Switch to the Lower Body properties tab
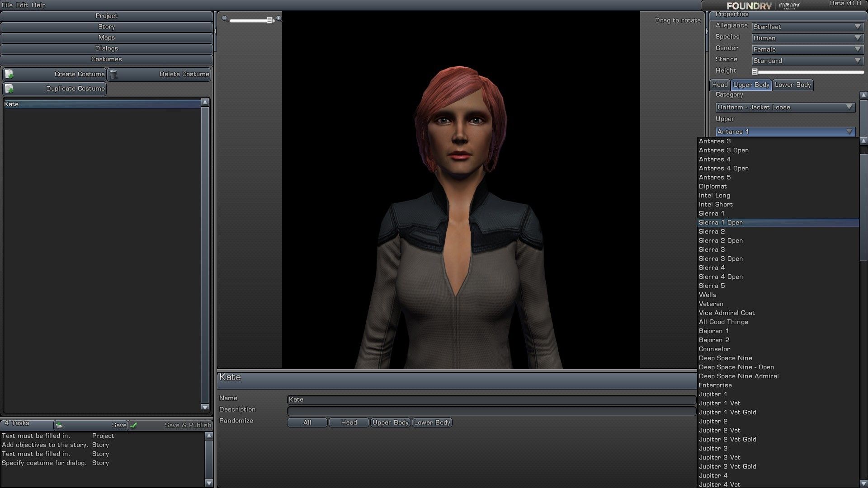The image size is (868, 488). [793, 85]
